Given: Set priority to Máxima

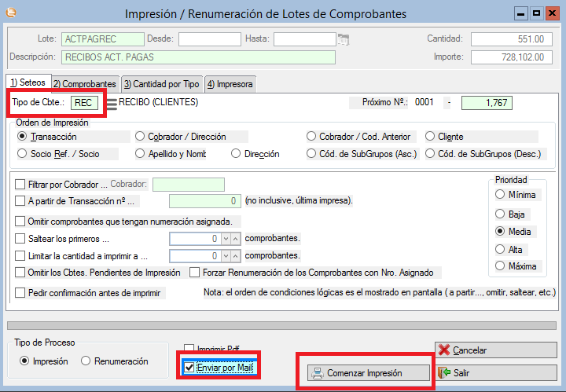Looking at the screenshot, I should click(x=500, y=266).
